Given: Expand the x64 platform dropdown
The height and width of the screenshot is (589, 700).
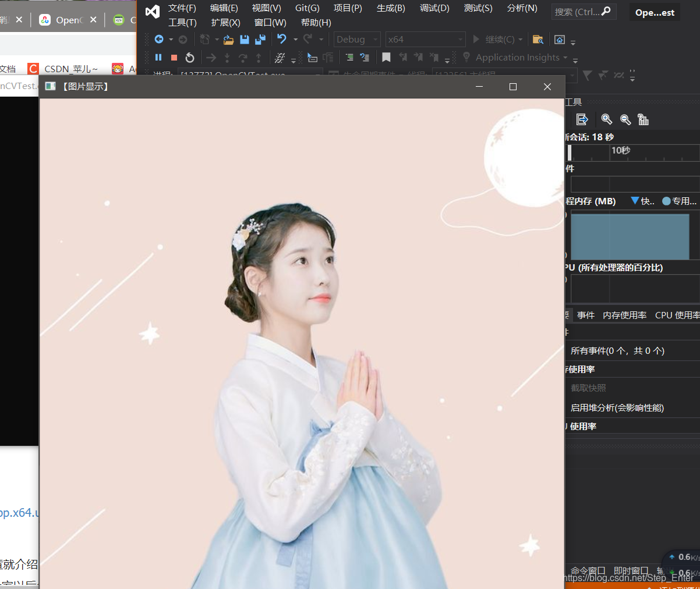Looking at the screenshot, I should pyautogui.click(x=425, y=39).
